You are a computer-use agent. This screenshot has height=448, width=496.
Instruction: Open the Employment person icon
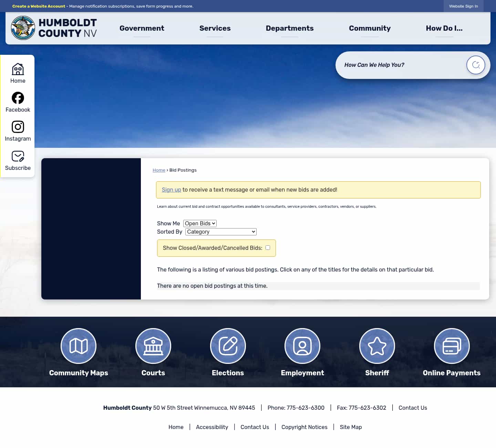(302, 346)
